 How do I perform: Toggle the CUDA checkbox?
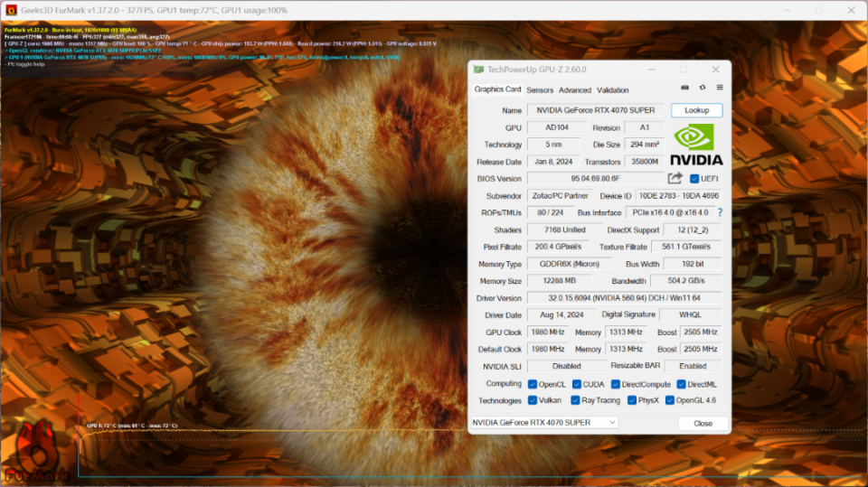pos(576,384)
